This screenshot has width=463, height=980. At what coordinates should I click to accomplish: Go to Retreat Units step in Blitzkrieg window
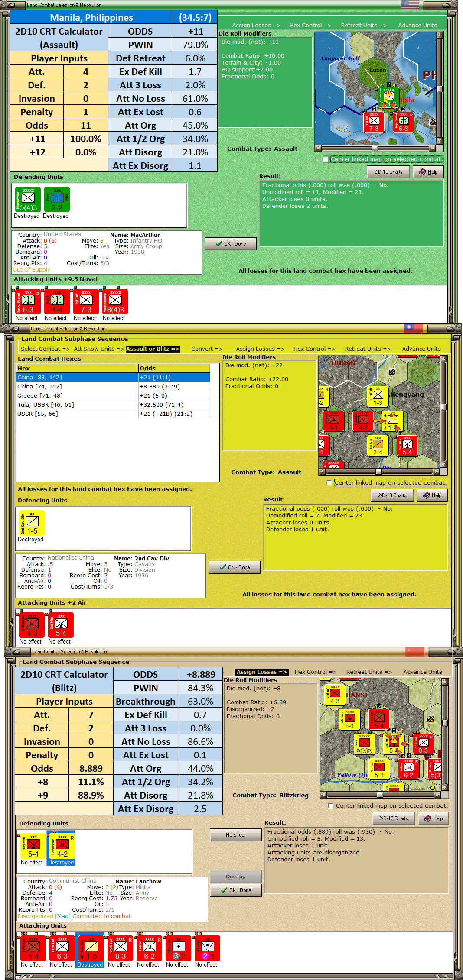pos(368,672)
